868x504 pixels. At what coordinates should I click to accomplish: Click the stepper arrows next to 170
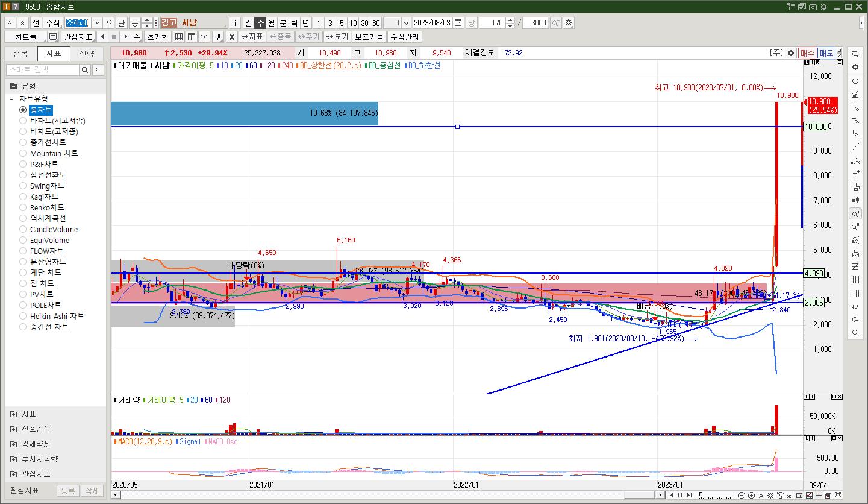[x=510, y=23]
